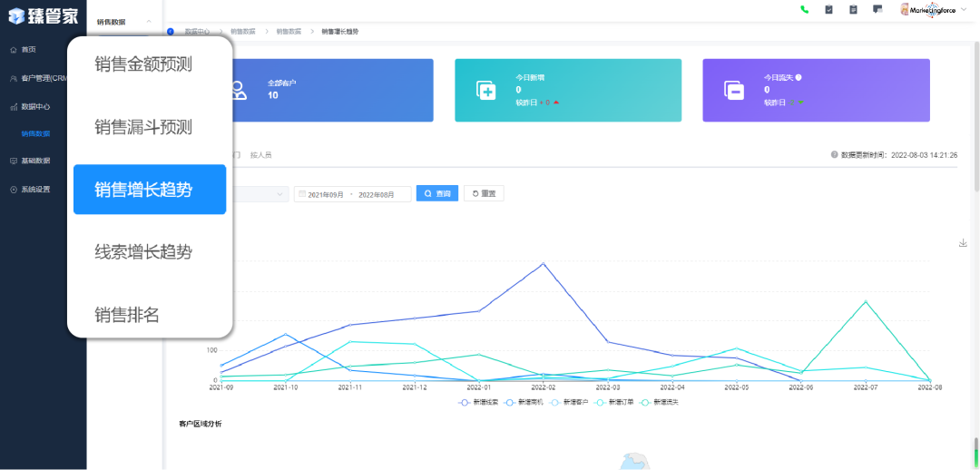The height and width of the screenshot is (470, 980).
Task: Click the green phone call icon
Action: click(804, 10)
